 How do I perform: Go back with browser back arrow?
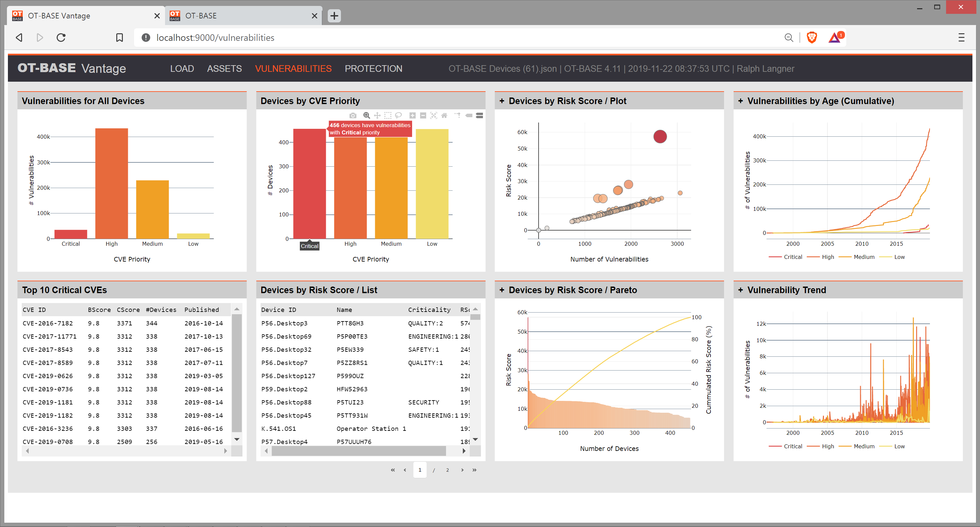tap(19, 38)
